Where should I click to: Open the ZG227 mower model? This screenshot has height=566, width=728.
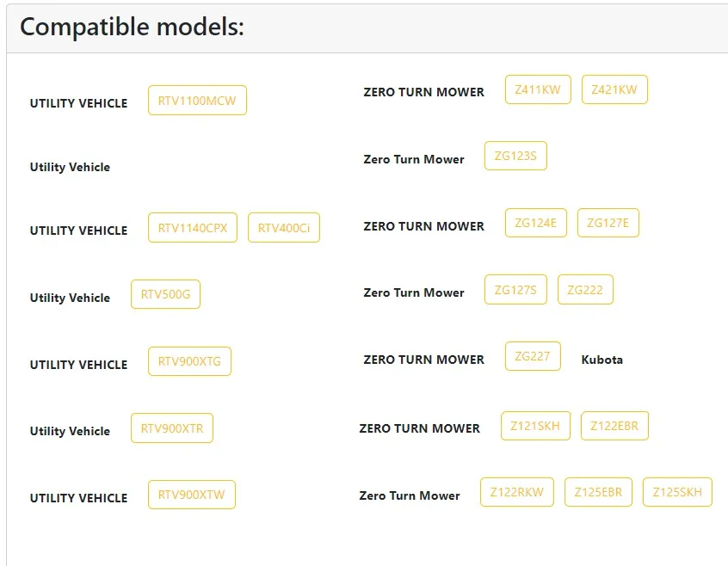(x=533, y=356)
